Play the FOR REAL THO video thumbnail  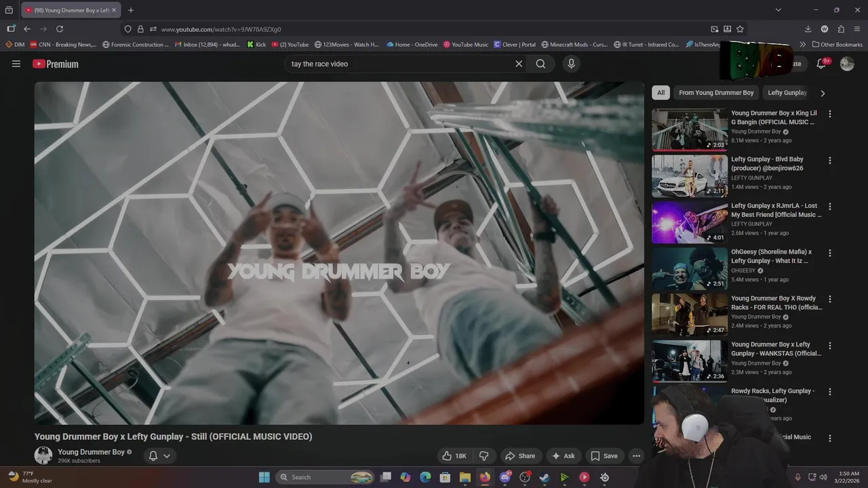pyautogui.click(x=690, y=315)
